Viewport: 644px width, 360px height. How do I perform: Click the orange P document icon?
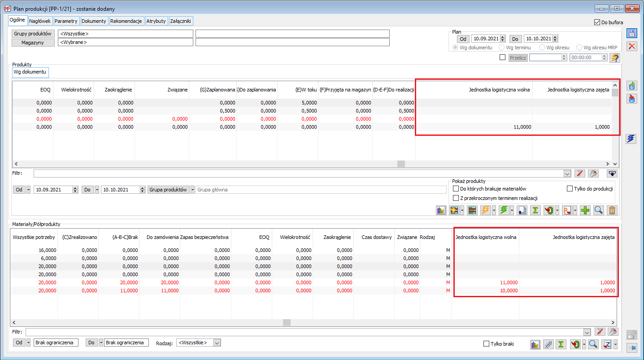point(566,210)
